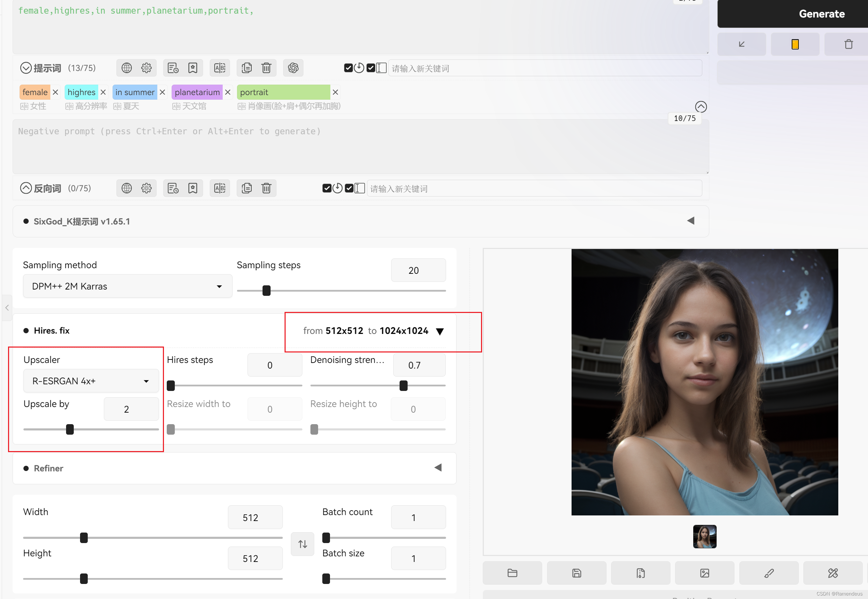
Task: Click the swap width and height button
Action: [x=302, y=544]
